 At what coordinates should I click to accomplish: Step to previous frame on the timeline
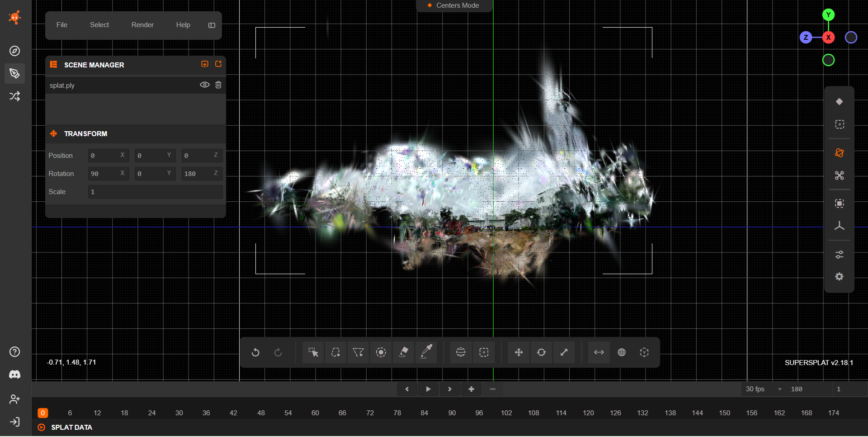[x=407, y=389]
